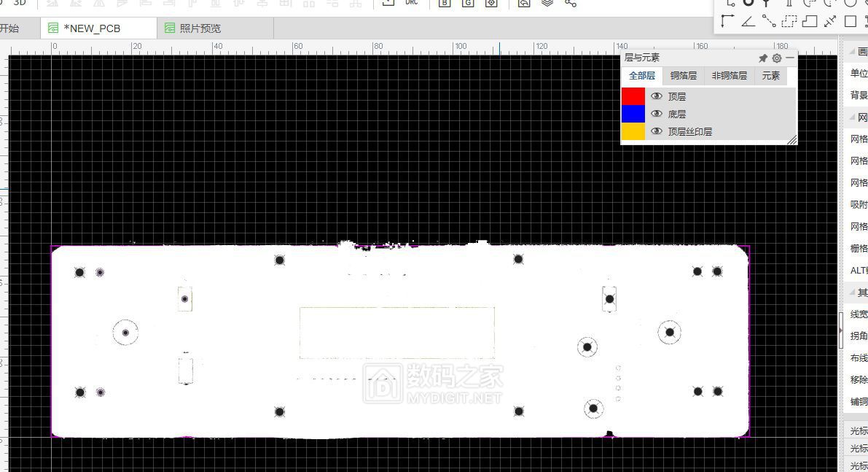The width and height of the screenshot is (868, 472).
Task: Click the right sidebar collapse handle arrow
Action: (x=840, y=330)
